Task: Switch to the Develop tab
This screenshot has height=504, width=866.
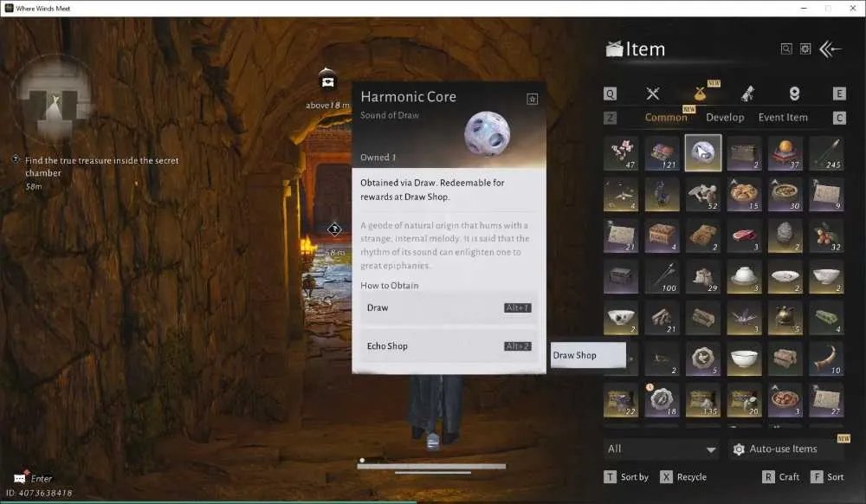Action: (725, 118)
